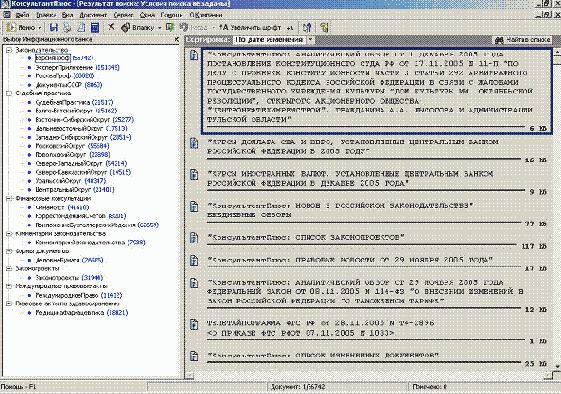Click the blue calculator-style toolbar icon

point(95,28)
